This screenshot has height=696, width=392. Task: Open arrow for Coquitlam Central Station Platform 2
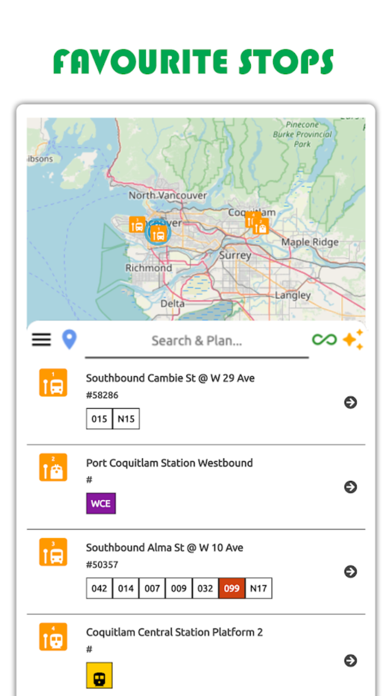pyautogui.click(x=351, y=660)
